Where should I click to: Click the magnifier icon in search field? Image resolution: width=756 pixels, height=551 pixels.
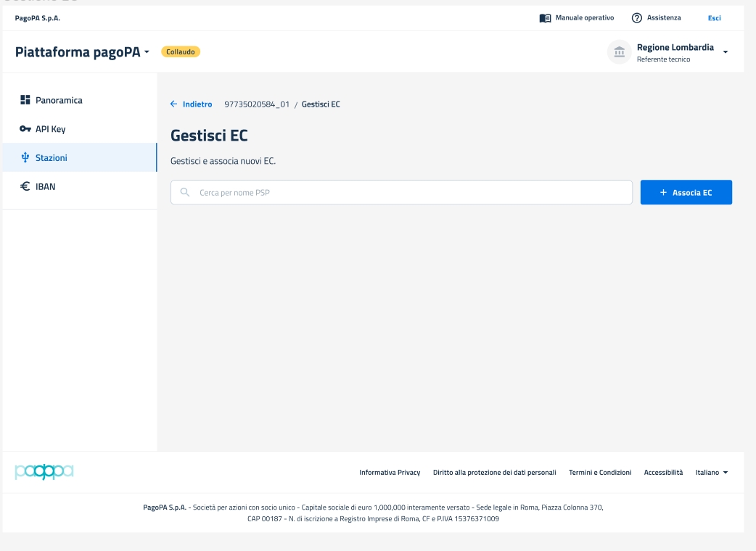tap(184, 193)
